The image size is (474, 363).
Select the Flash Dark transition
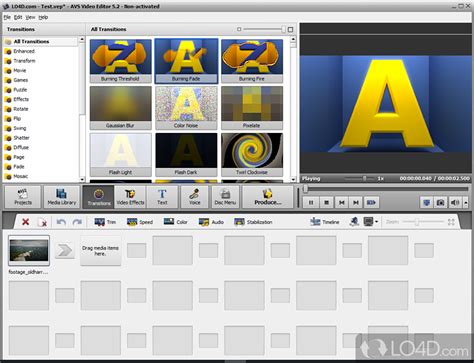pyautogui.click(x=186, y=154)
